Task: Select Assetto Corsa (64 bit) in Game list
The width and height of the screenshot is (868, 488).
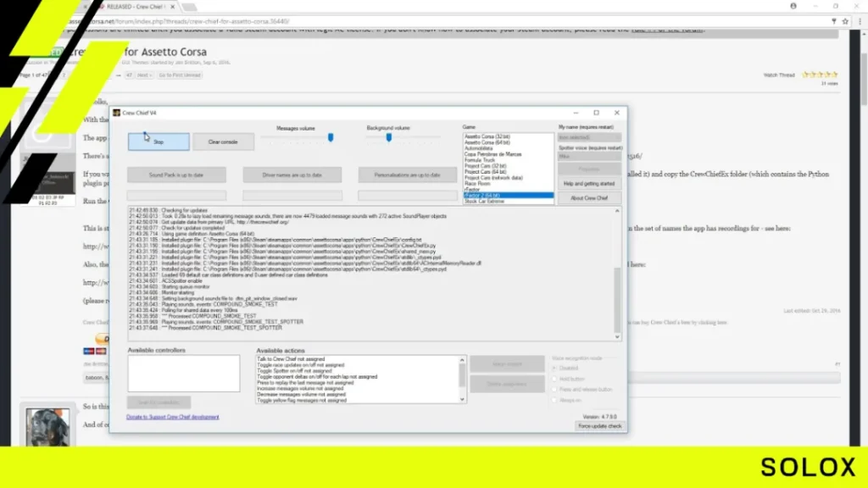Action: coord(487,142)
